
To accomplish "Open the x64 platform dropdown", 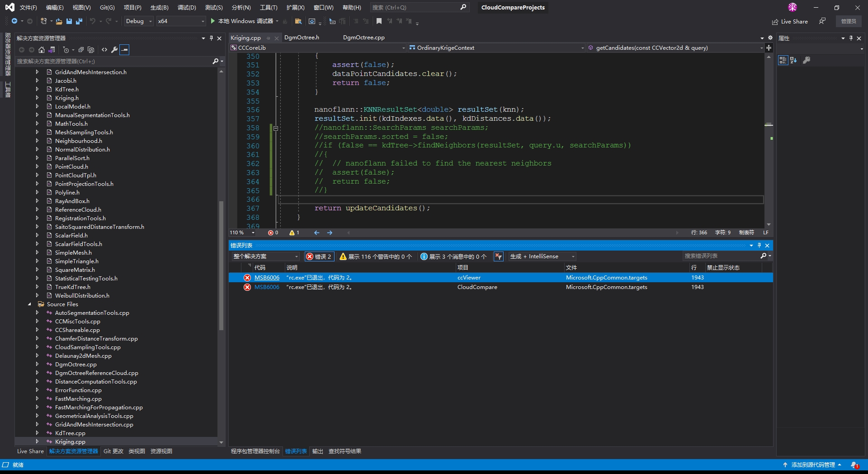I will [x=181, y=21].
